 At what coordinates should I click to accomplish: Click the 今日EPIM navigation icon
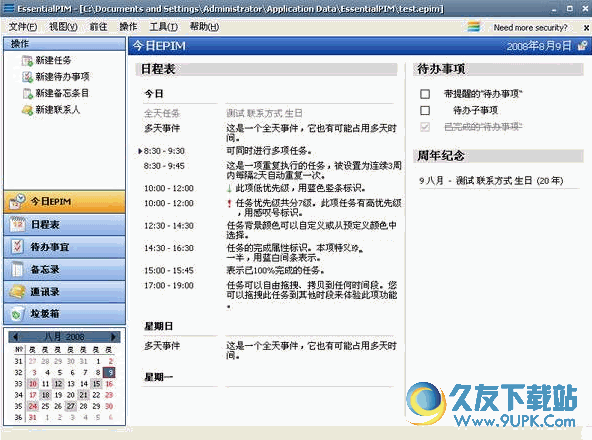click(17, 201)
